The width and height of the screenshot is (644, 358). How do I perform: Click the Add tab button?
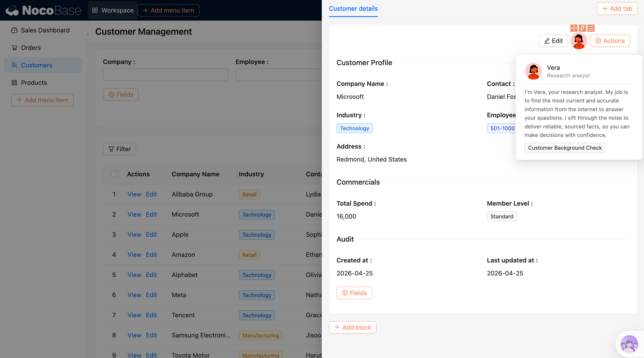617,9
